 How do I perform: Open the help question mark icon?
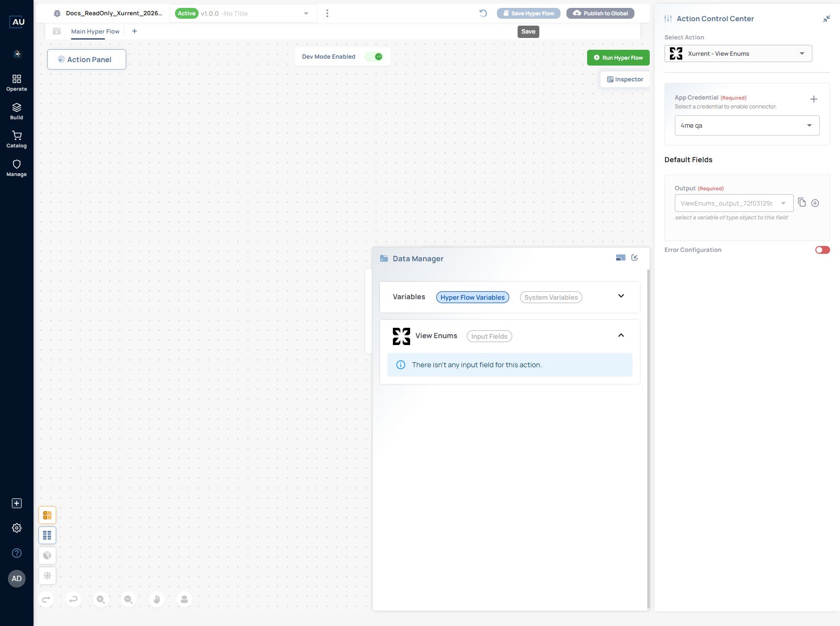click(x=17, y=553)
